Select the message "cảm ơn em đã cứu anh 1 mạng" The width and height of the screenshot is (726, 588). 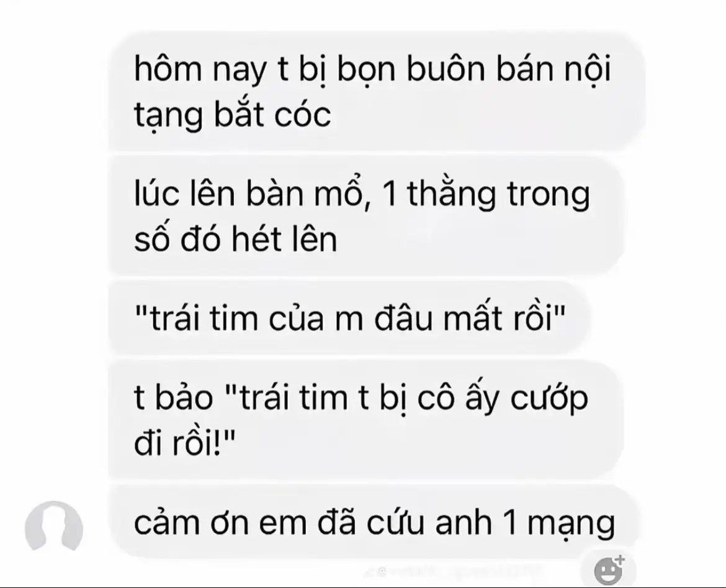(374, 522)
